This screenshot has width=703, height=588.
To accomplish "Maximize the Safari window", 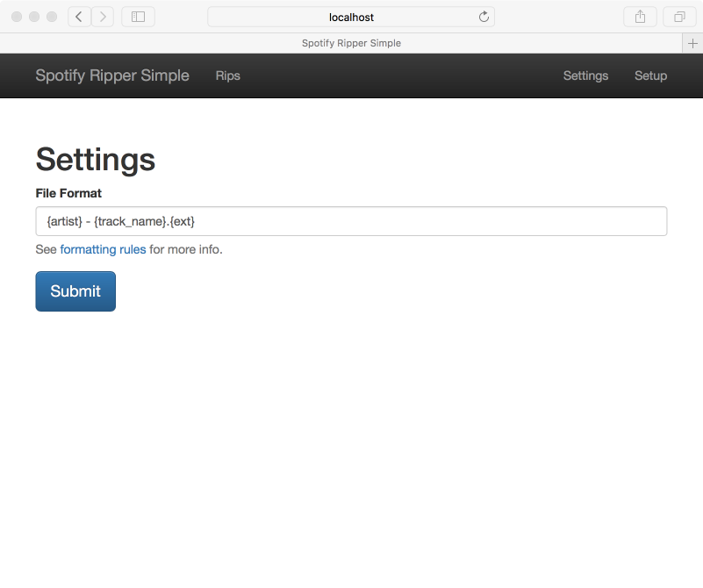I will tap(52, 17).
